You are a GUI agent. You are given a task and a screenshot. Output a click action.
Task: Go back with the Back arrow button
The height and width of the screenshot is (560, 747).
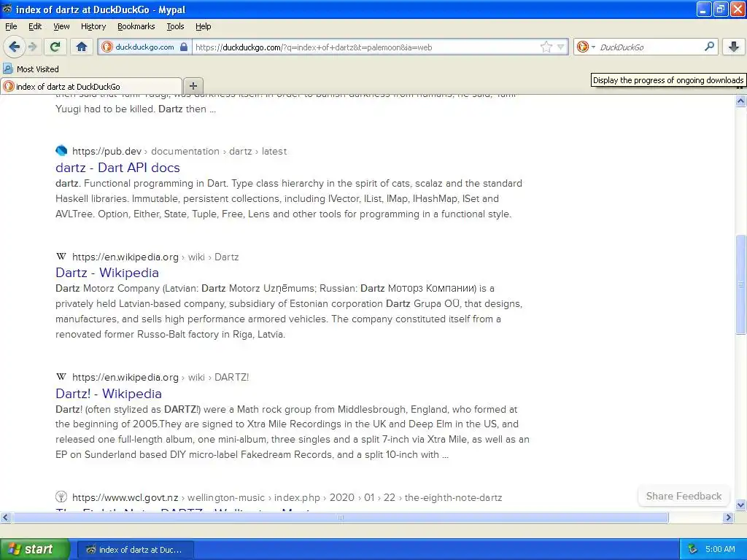click(15, 47)
